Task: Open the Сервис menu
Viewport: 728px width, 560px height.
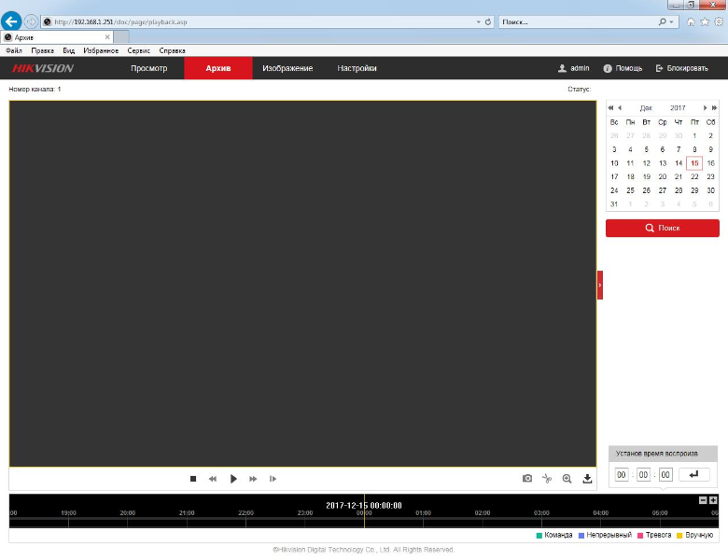Action: (x=138, y=50)
